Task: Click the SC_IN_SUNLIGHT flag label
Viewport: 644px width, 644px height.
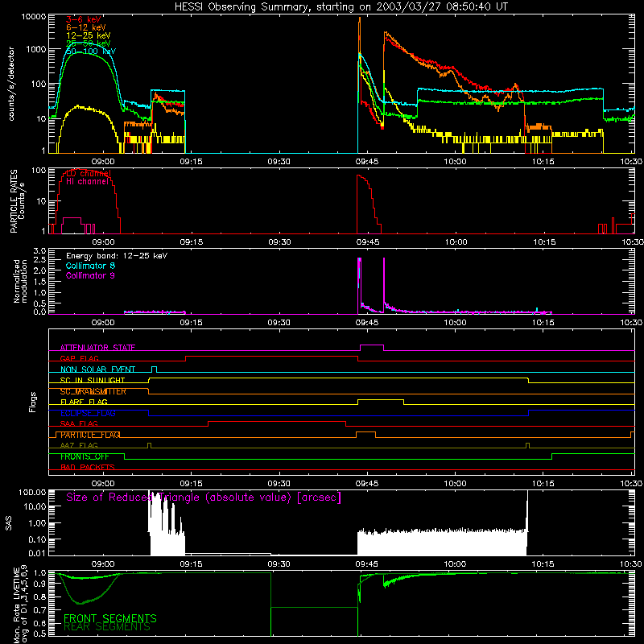Action: point(93,380)
